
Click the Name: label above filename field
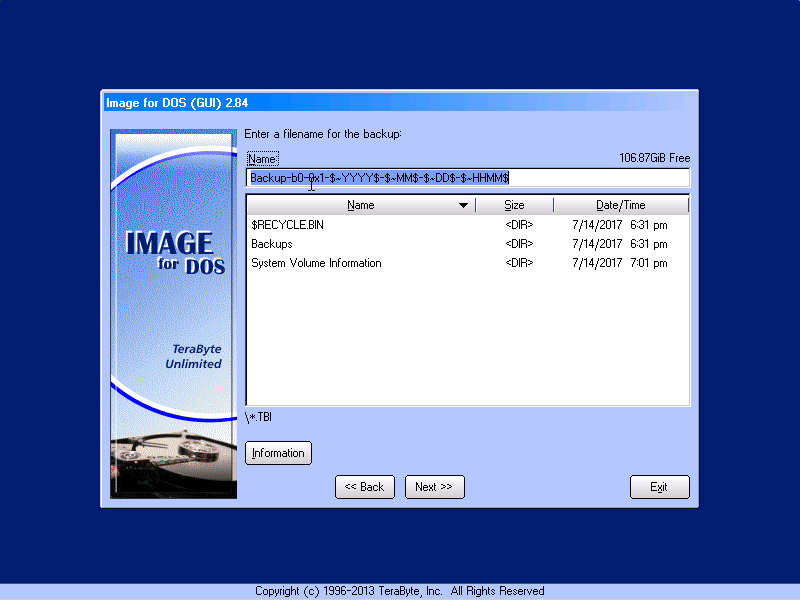tap(262, 159)
